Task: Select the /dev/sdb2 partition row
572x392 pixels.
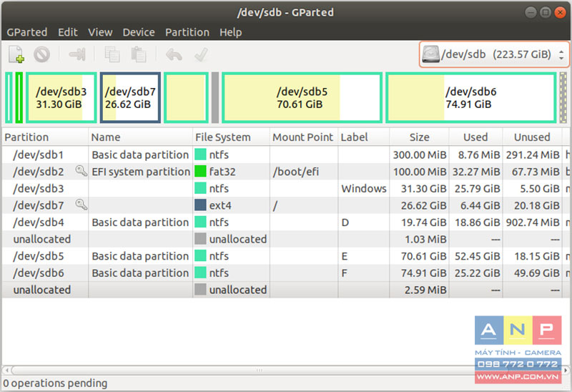Action: 286,172
